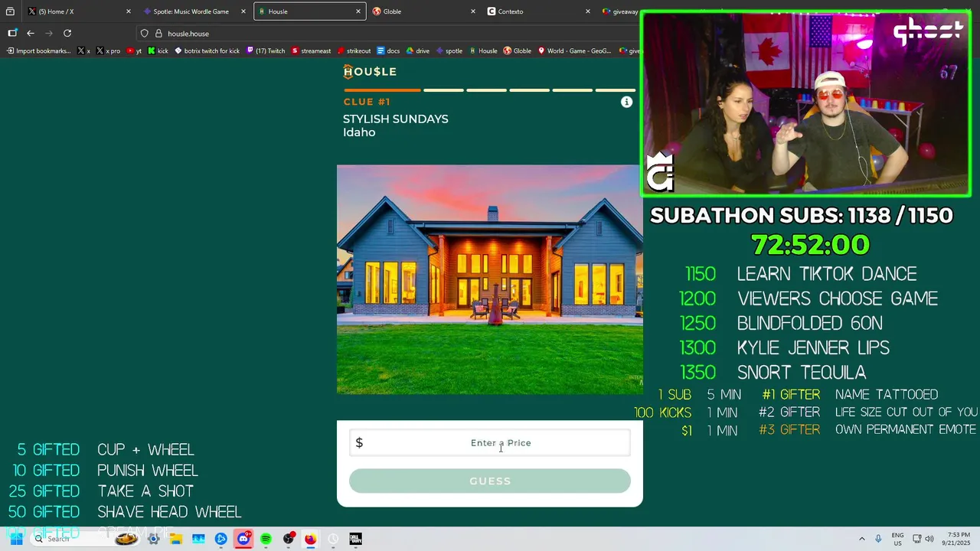Viewport: 980px width, 551px height.
Task: Click the HOU$LE logo
Action: click(x=370, y=71)
